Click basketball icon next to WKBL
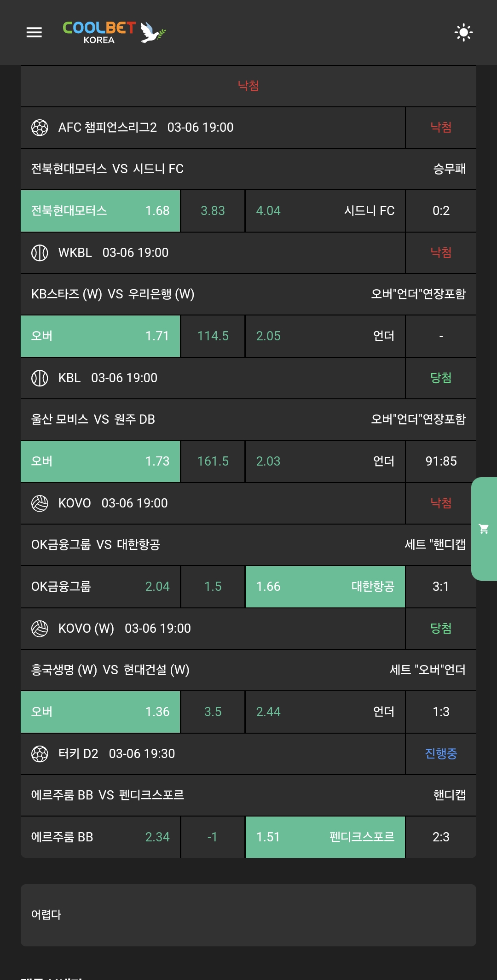The height and width of the screenshot is (980, 497). [x=40, y=253]
